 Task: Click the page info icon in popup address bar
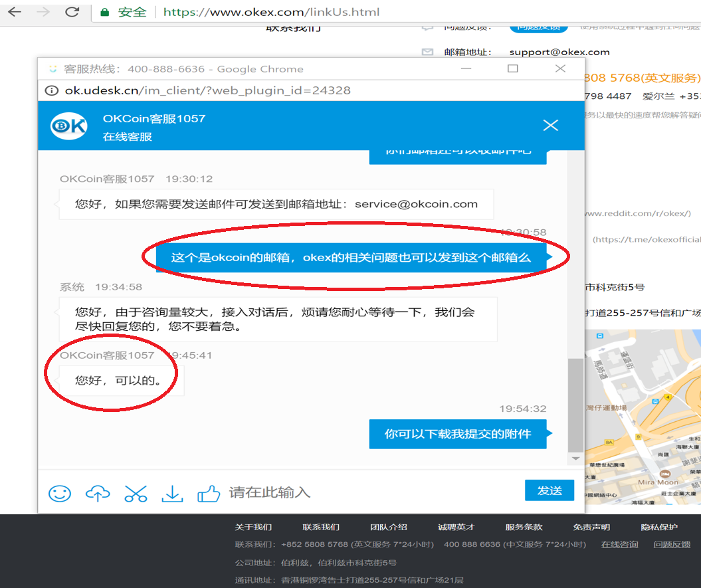point(52,90)
